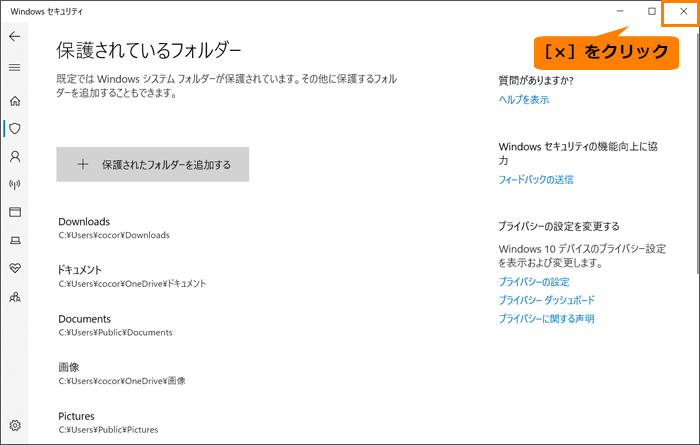Open the プライバシーの設定 link

(x=534, y=282)
